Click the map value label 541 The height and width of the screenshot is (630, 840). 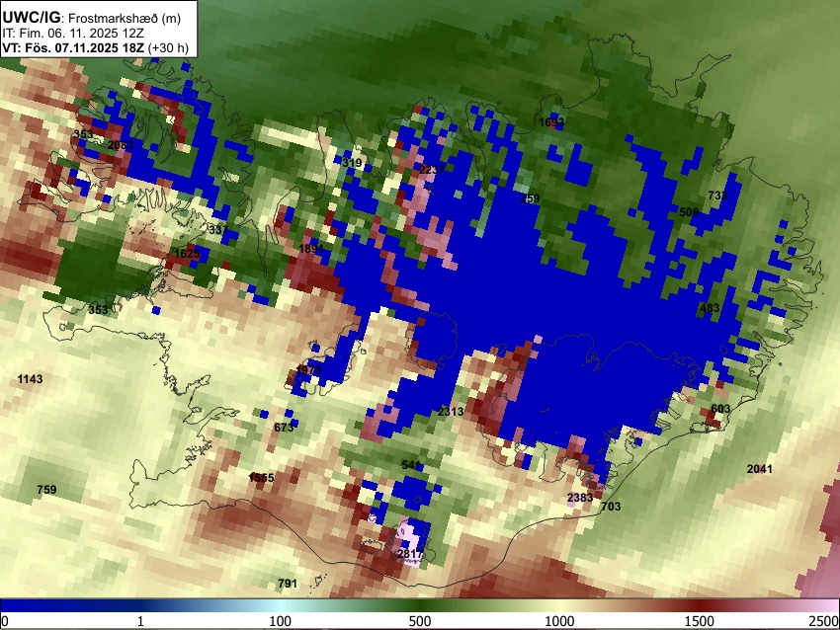411,465
